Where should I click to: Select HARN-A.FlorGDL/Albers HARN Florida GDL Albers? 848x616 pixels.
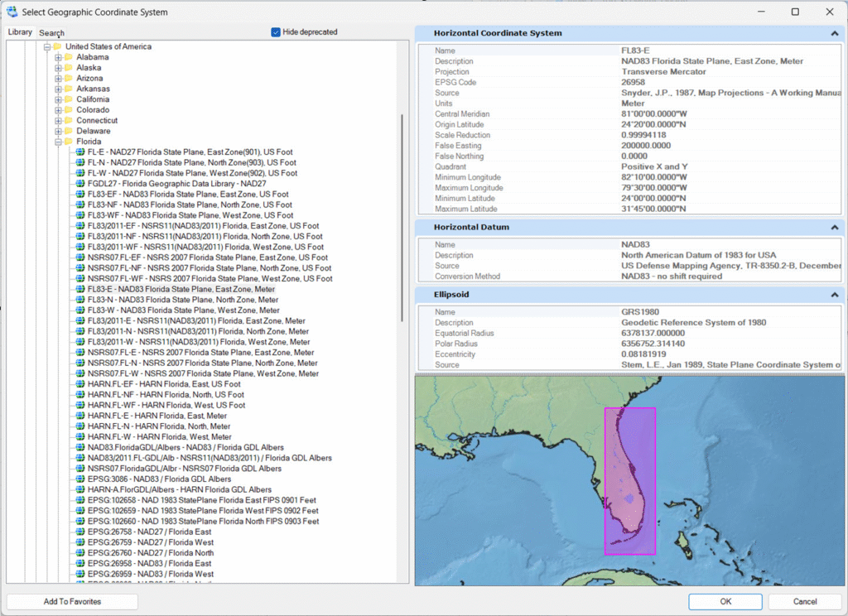(x=179, y=489)
